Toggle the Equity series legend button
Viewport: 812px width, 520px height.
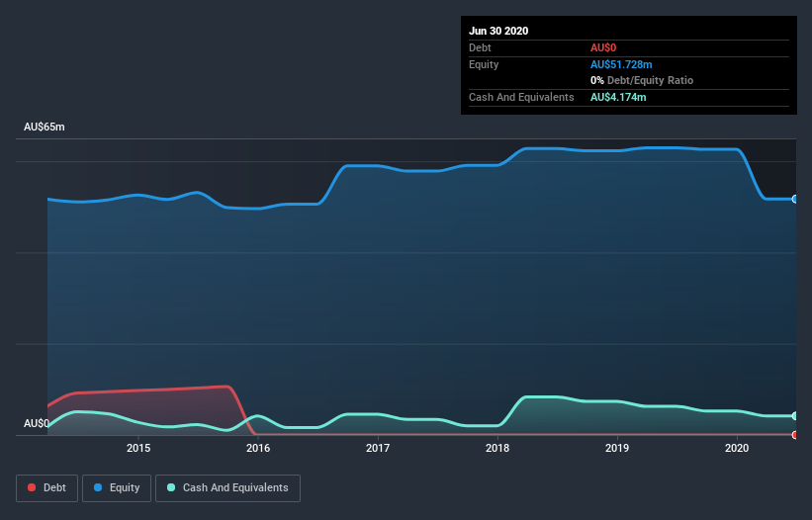[x=117, y=488]
